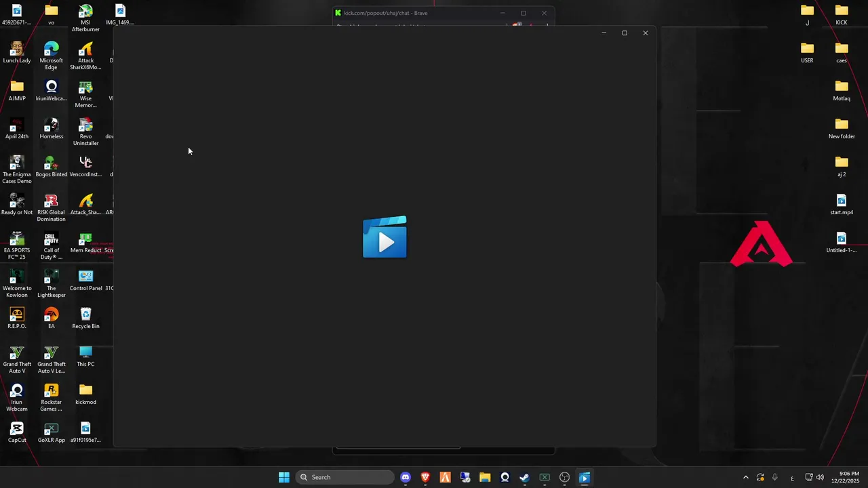Select the a91f0195e7 video file icon
The image size is (868, 488).
click(x=85, y=432)
